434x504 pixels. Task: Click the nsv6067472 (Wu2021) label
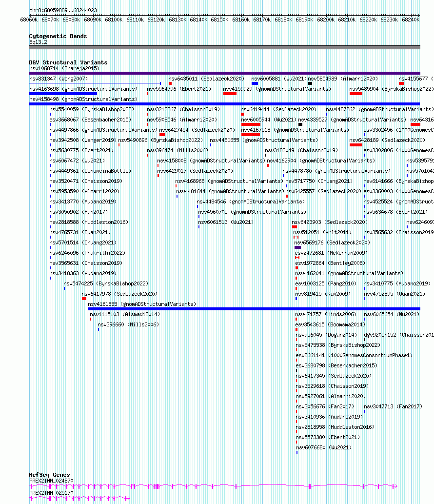click(77, 161)
